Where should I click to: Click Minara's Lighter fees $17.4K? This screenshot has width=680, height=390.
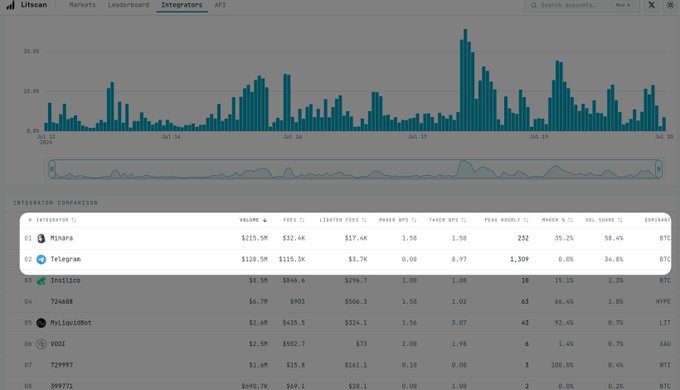point(356,238)
